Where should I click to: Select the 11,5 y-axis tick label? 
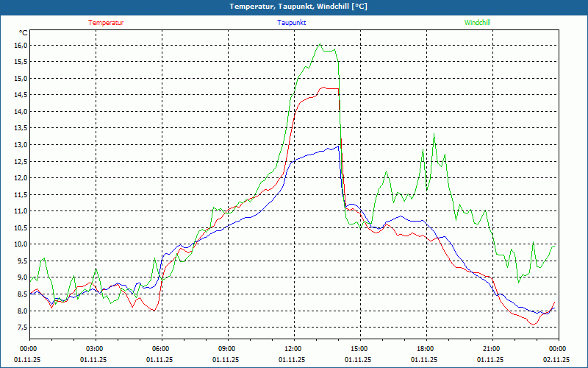coord(21,194)
